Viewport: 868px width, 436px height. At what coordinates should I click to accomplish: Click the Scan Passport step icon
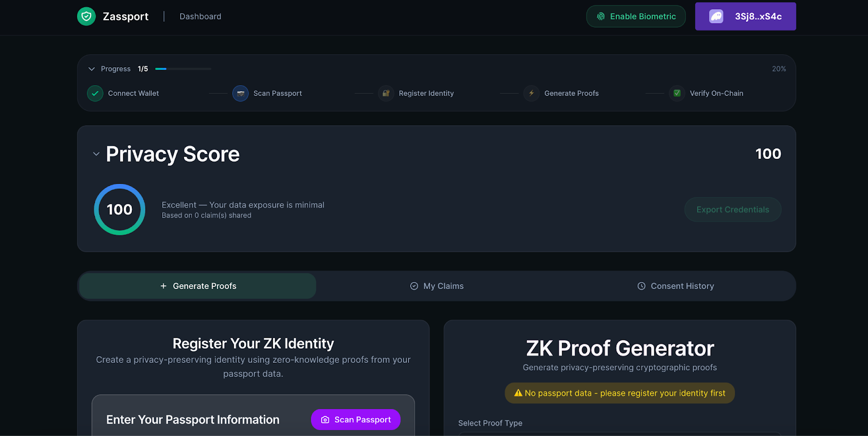tap(240, 93)
